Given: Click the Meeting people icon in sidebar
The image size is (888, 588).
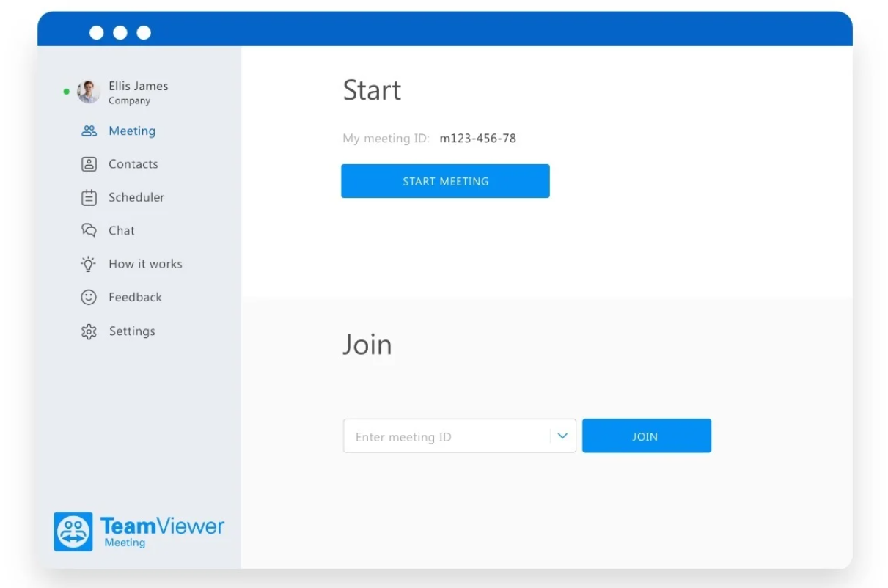Looking at the screenshot, I should tap(89, 131).
